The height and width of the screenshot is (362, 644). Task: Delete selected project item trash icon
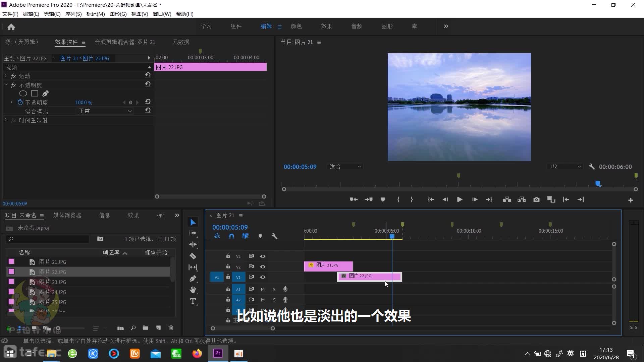(170, 328)
